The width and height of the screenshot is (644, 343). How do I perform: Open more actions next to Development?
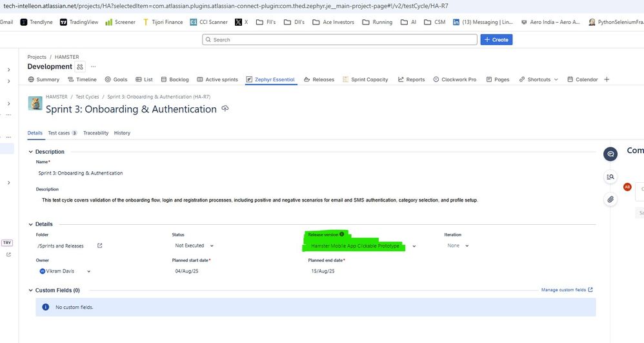point(93,67)
